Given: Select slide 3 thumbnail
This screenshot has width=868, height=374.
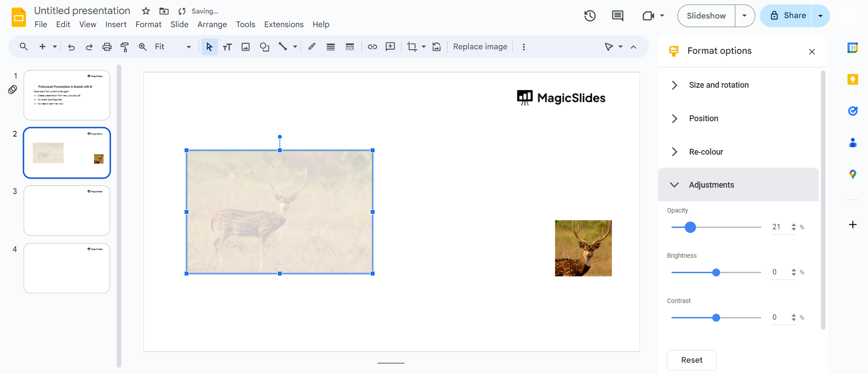Looking at the screenshot, I should click(67, 210).
